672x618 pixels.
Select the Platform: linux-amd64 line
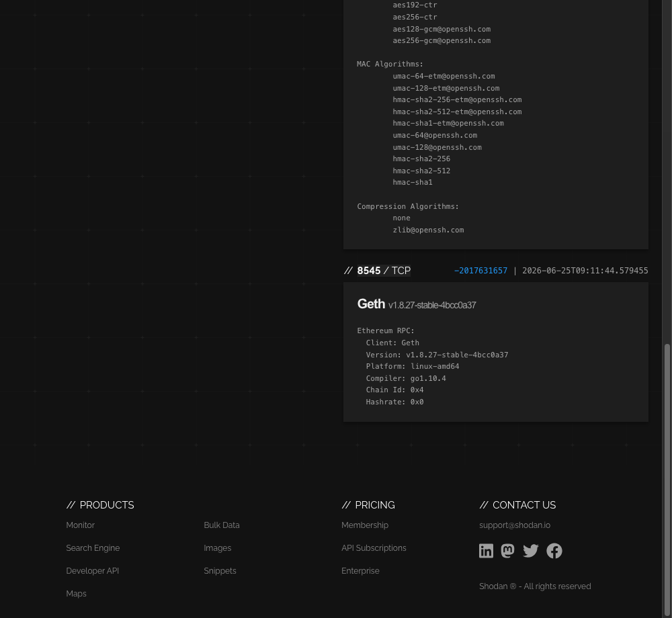click(413, 366)
